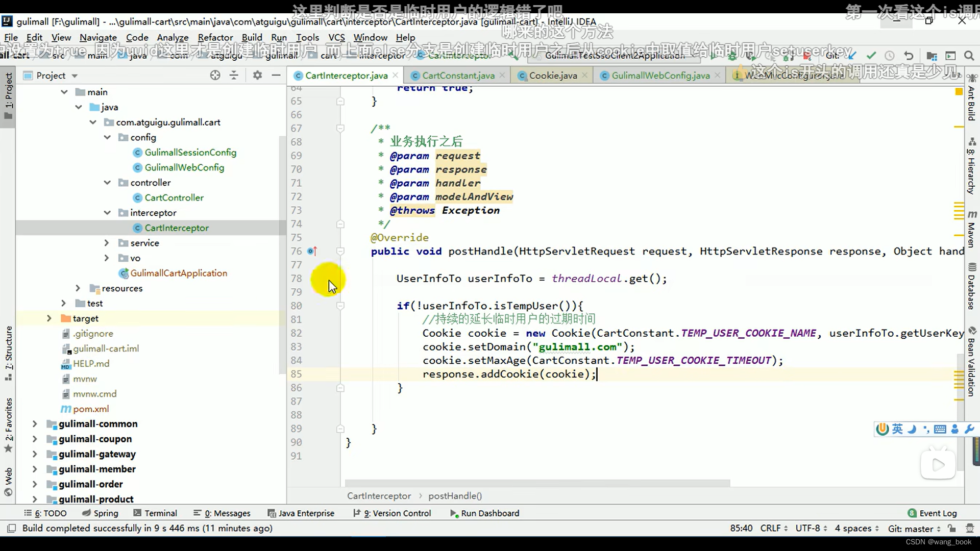980x551 pixels.
Task: Click the Search Everywhere magnifier icon
Action: tap(969, 55)
